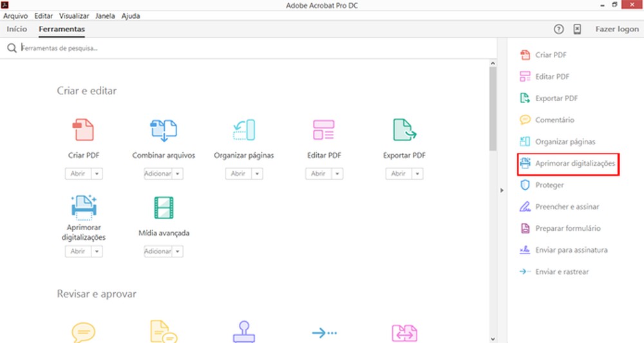Image resolution: width=644 pixels, height=343 pixels.
Task: Choose the Exportar PDF icon in the main area
Action: 404,130
